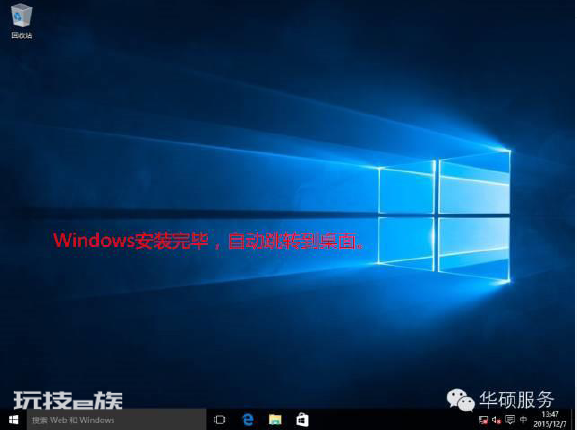Open the Action Center notifications icon
The image size is (577, 430).
coord(510,420)
